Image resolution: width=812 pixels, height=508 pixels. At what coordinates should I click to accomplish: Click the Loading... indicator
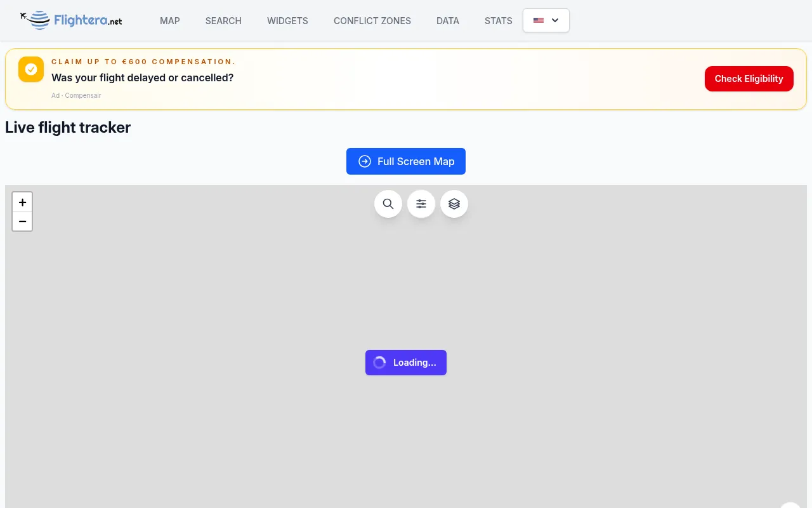tap(406, 363)
